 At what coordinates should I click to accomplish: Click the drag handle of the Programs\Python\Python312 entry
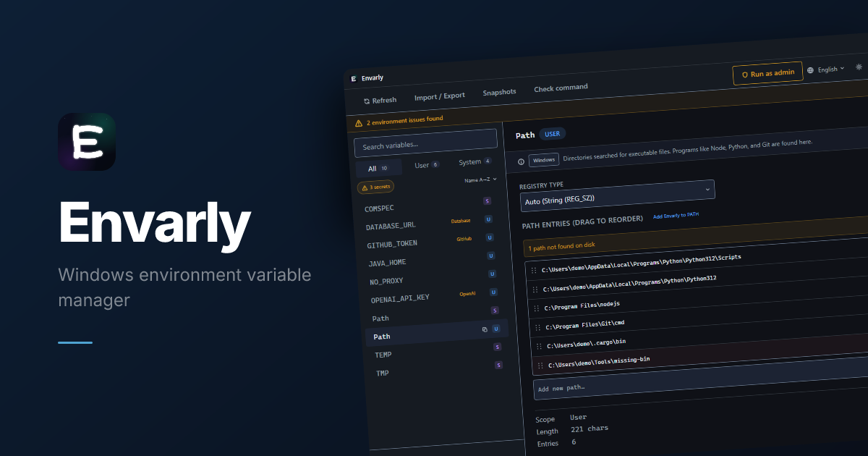point(536,290)
